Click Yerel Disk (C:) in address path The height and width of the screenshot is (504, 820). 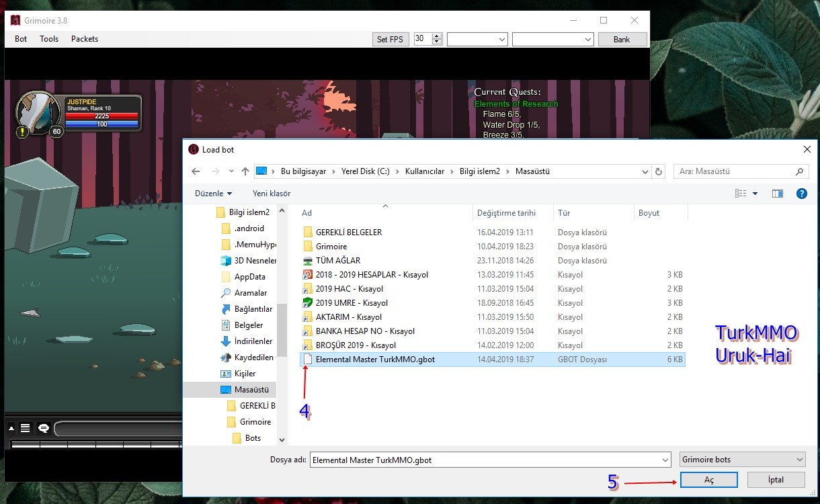(x=366, y=171)
